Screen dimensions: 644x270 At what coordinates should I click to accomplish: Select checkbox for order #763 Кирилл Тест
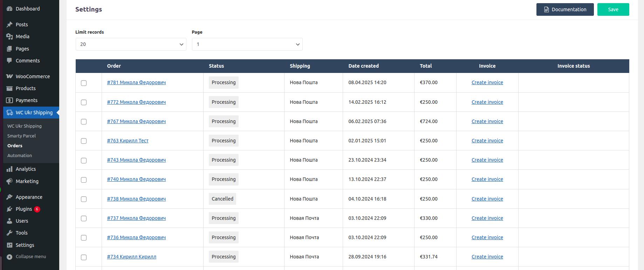click(84, 141)
